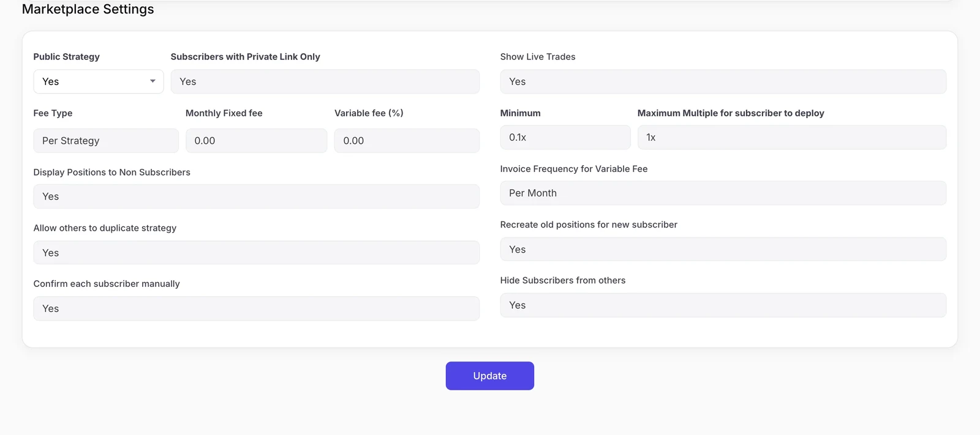980x435 pixels.
Task: Click the Minimum 0.1x field
Action: 565,138
